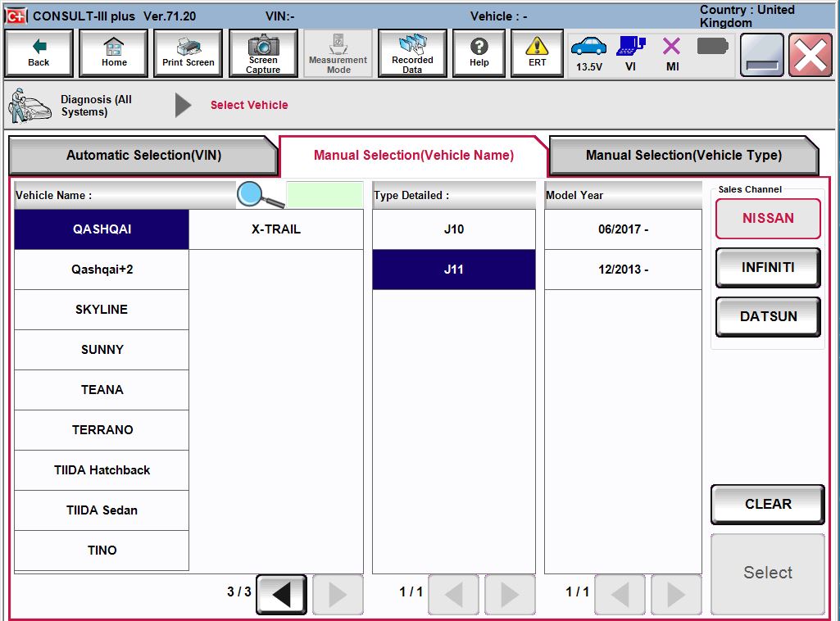Open the Print Screen function
This screenshot has width=840, height=621.
tap(188, 52)
